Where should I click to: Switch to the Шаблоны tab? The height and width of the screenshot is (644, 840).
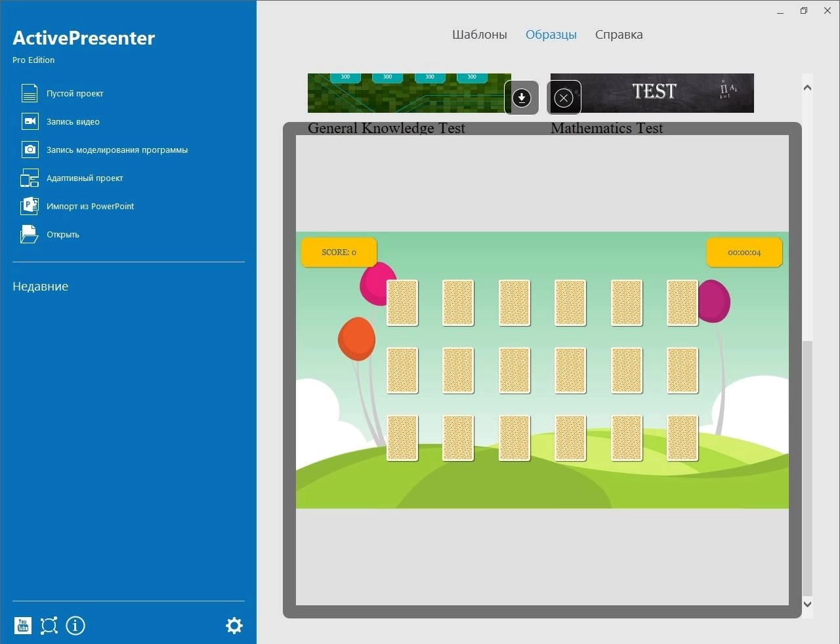pos(480,35)
